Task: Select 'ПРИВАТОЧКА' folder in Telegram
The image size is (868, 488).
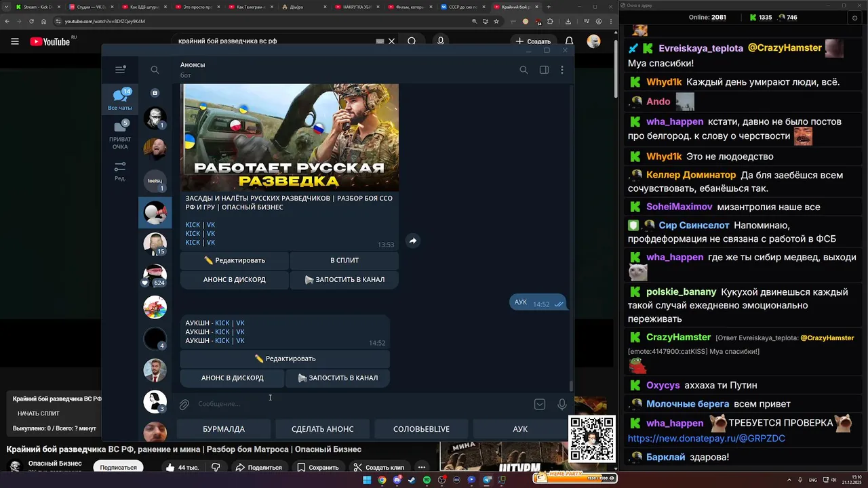Action: click(x=120, y=135)
